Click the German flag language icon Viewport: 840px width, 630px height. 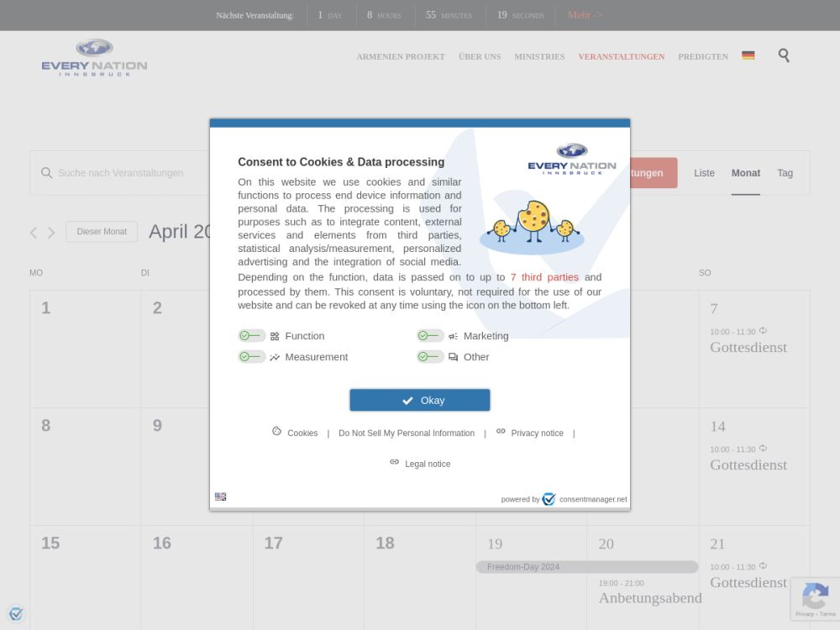[x=748, y=55]
